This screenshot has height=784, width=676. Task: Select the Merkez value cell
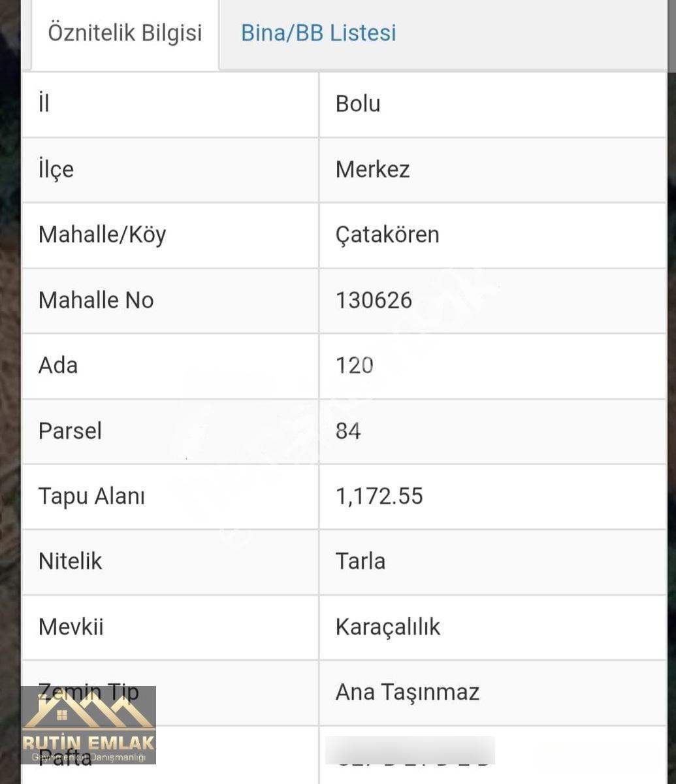pos(492,170)
